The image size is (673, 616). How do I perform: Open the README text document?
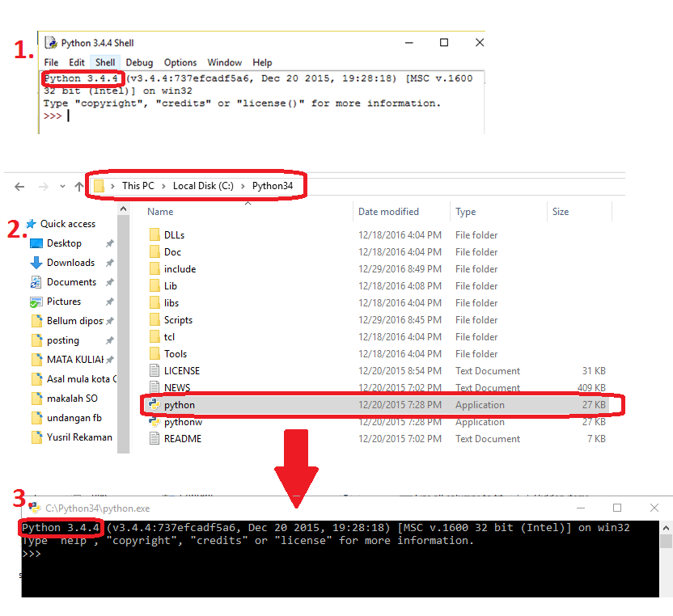coord(181,438)
